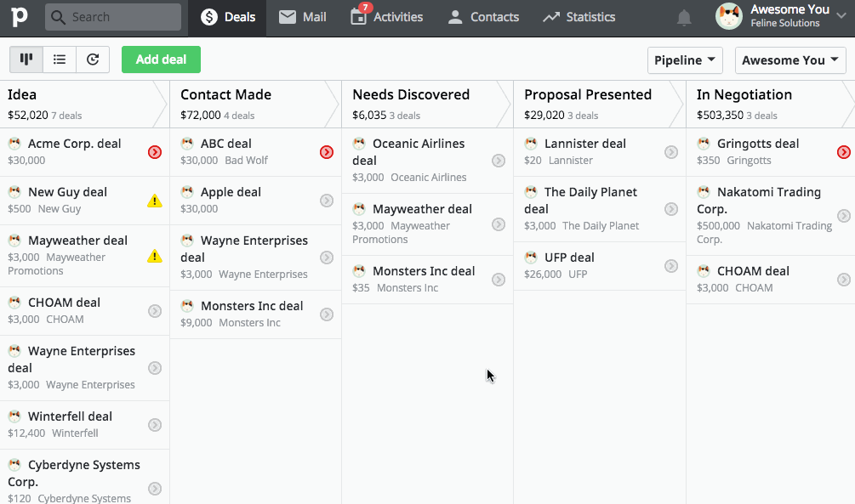This screenshot has height=504, width=855.
Task: Click activity arrow on Needs Discovered Mayweather deal
Action: point(499,224)
